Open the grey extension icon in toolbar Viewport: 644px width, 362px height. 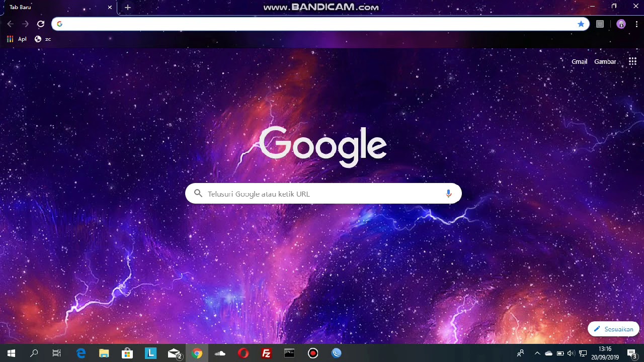tap(600, 24)
